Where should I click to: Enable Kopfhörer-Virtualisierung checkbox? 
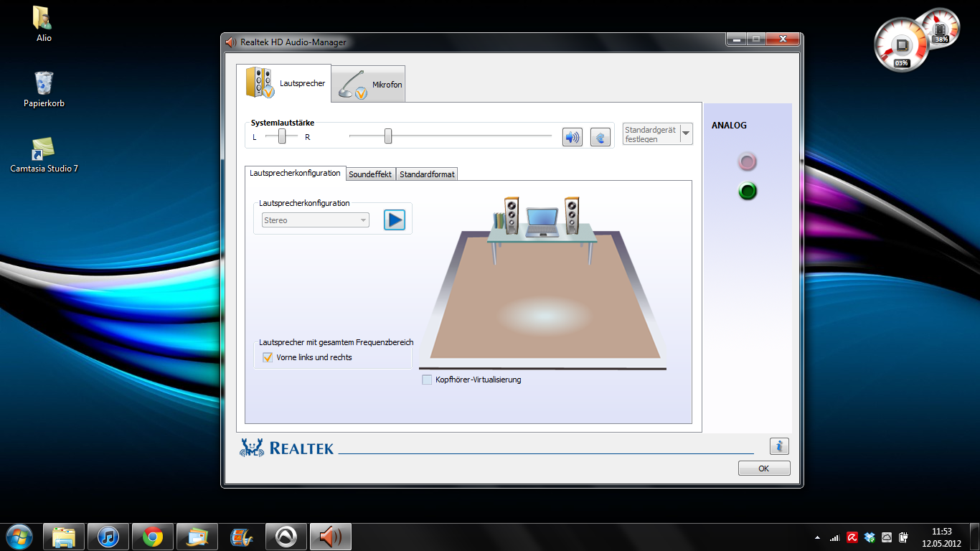tap(427, 380)
